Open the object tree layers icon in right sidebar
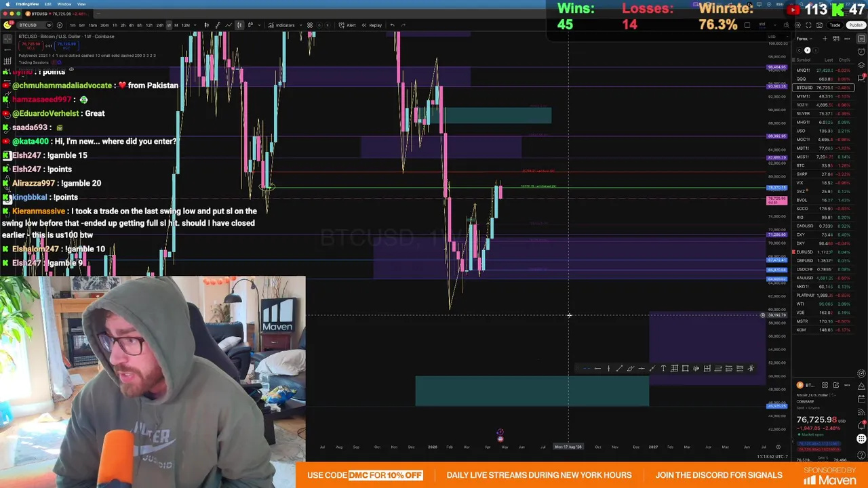The width and height of the screenshot is (868, 488). pyautogui.click(x=861, y=65)
